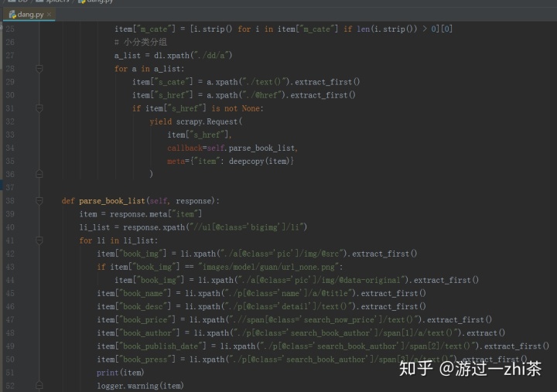
Task: Click the fold end marker on line 36
Action: (x=39, y=174)
